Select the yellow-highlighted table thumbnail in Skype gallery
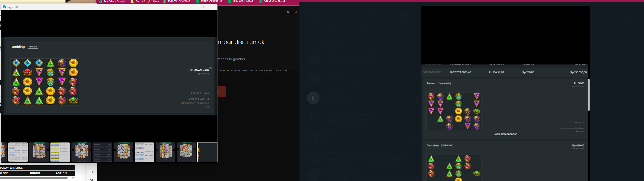The width and height of the screenshot is (644, 181). tap(60, 152)
